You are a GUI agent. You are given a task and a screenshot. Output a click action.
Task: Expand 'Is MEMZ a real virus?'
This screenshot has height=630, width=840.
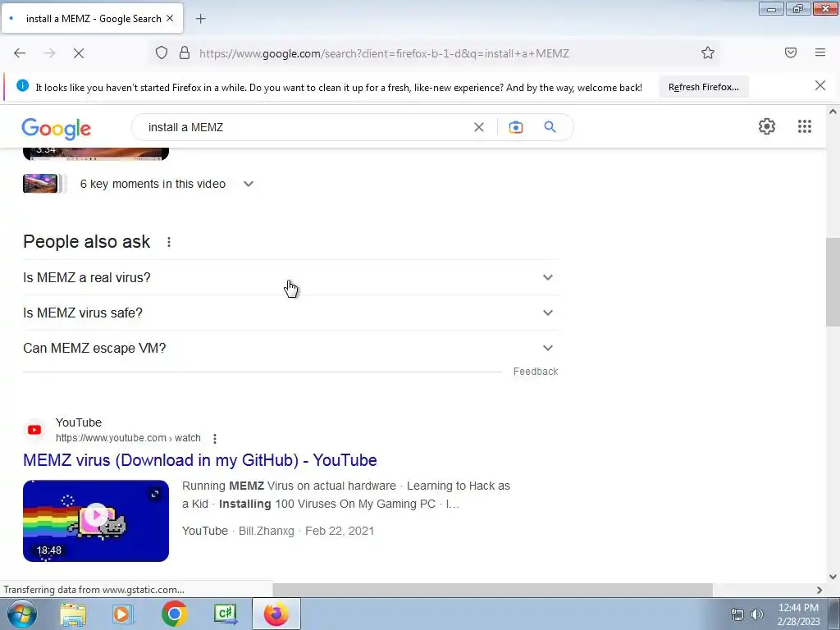(290, 277)
